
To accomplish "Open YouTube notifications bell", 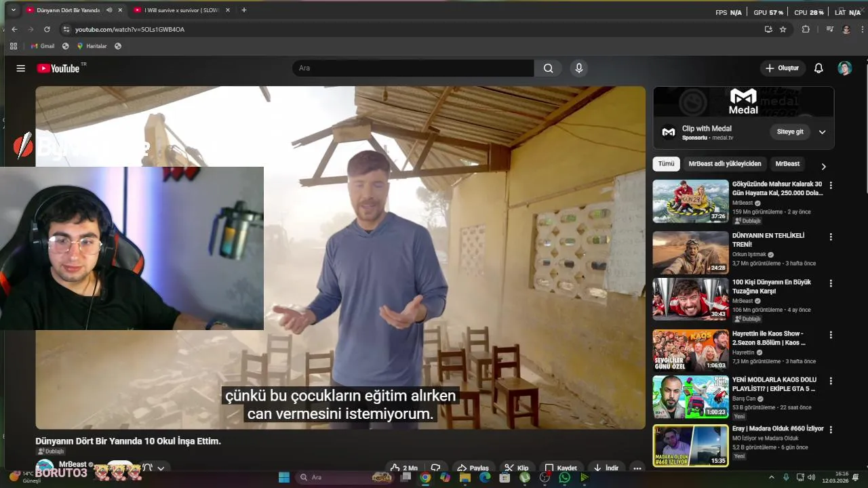I will coord(818,68).
